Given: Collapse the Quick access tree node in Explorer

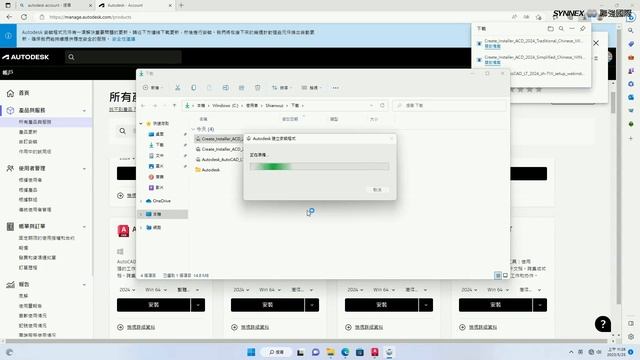Looking at the screenshot, I should [141, 123].
